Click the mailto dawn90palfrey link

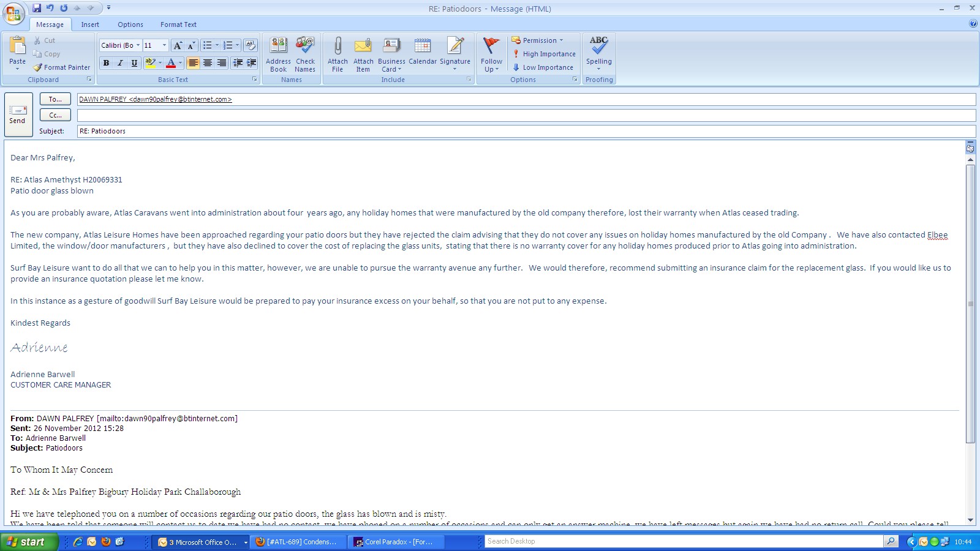coord(167,419)
